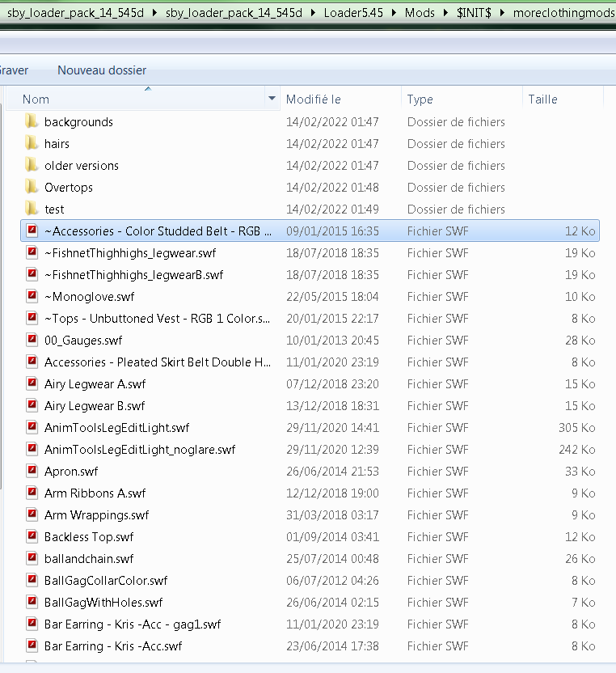
Task: Click the Backless Top.swf file icon
Action: click(32, 537)
